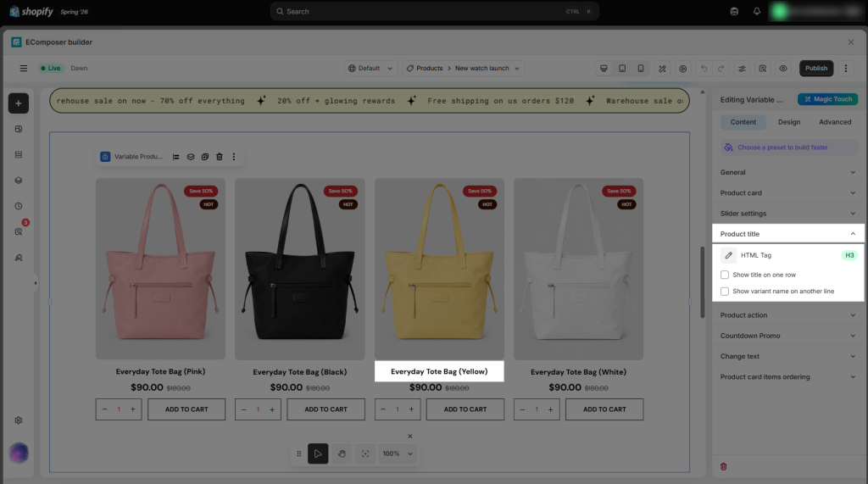Click Choose a preset to build faster

[787, 147]
